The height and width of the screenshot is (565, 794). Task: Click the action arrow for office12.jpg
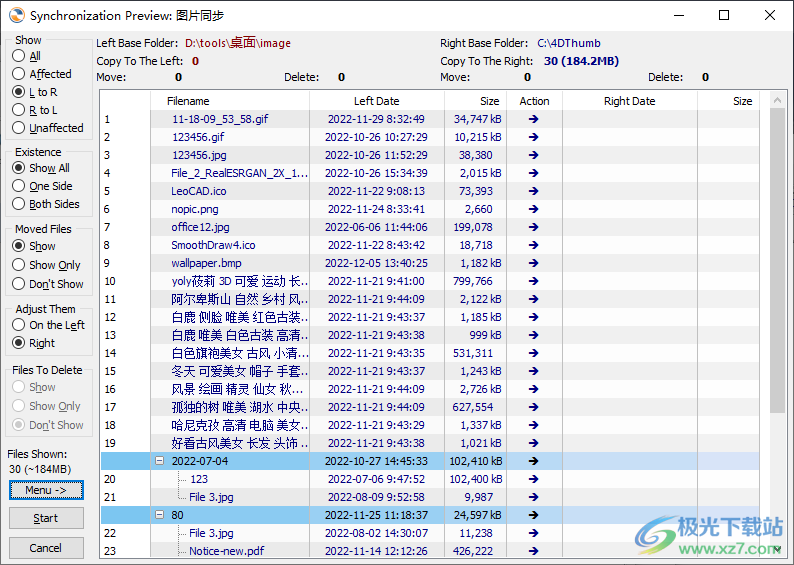point(533,227)
